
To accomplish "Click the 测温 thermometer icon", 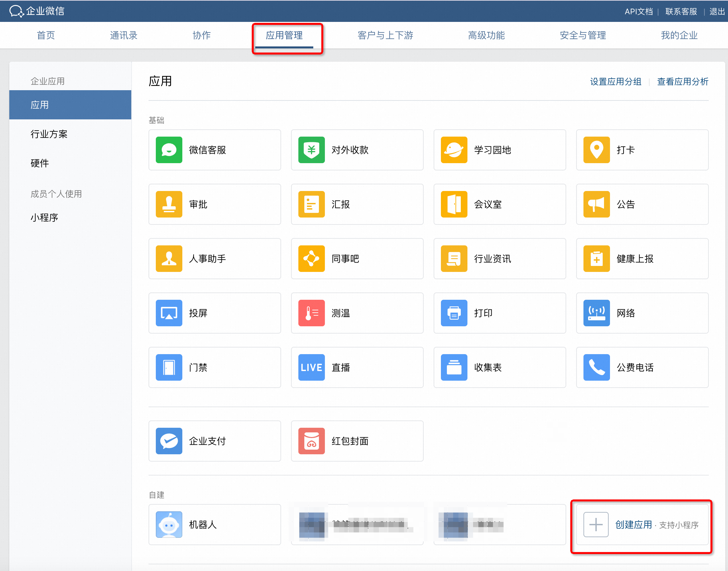I will 311,313.
